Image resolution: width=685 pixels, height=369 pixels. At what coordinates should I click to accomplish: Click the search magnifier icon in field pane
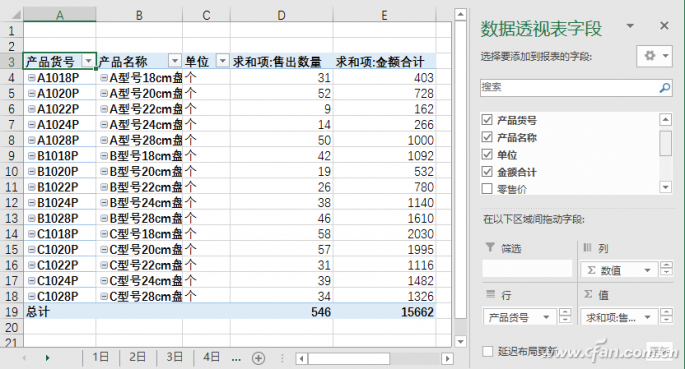click(x=664, y=88)
